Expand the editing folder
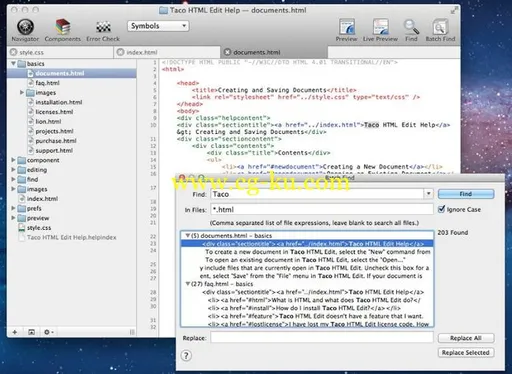Screen dimensions: 512x374 (13, 170)
